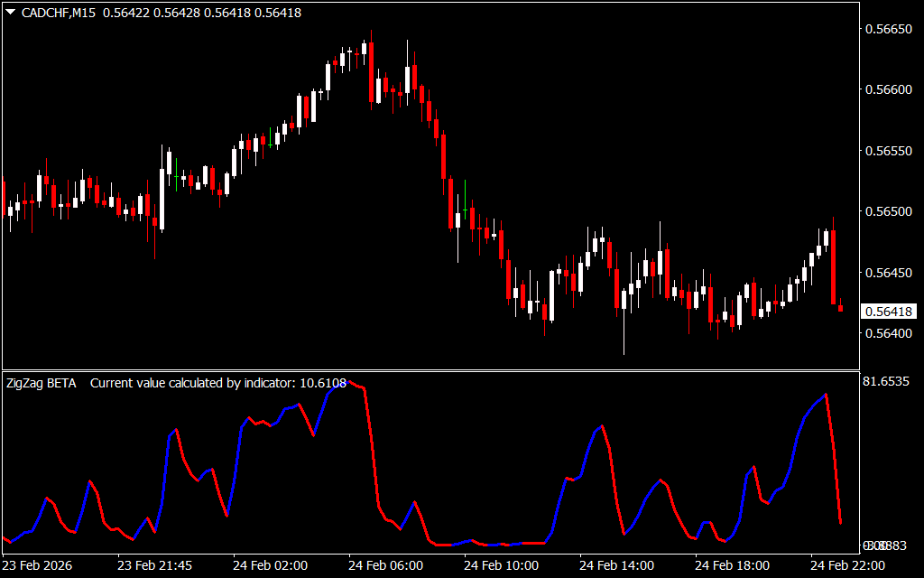Click the 0.56500 price axis label
Screen dimensions: 924x578
888,212
